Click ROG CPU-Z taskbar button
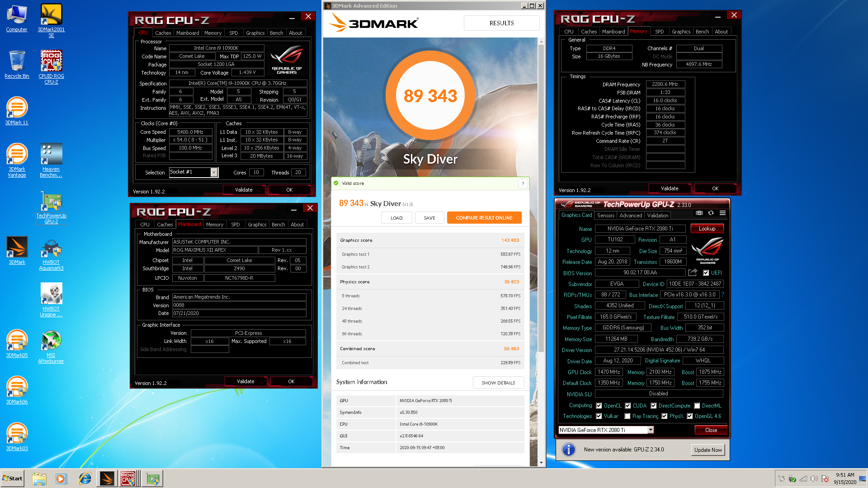The image size is (868, 488). [x=128, y=479]
